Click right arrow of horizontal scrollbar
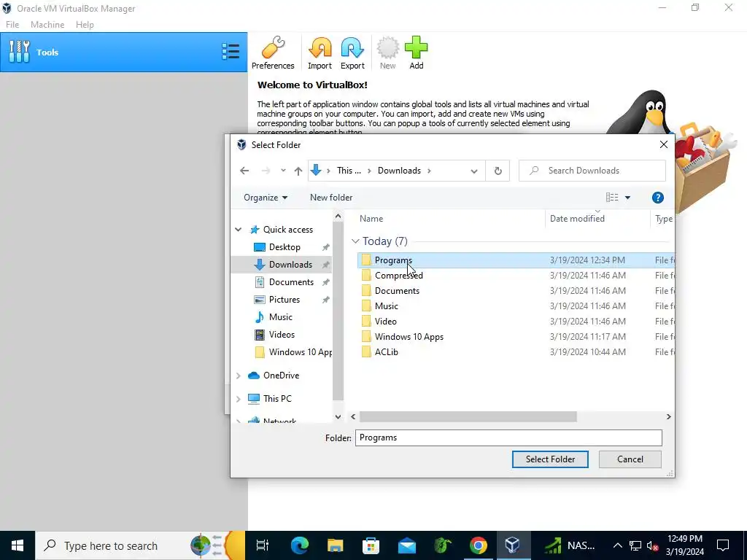This screenshot has width=747, height=560. pyautogui.click(x=668, y=416)
